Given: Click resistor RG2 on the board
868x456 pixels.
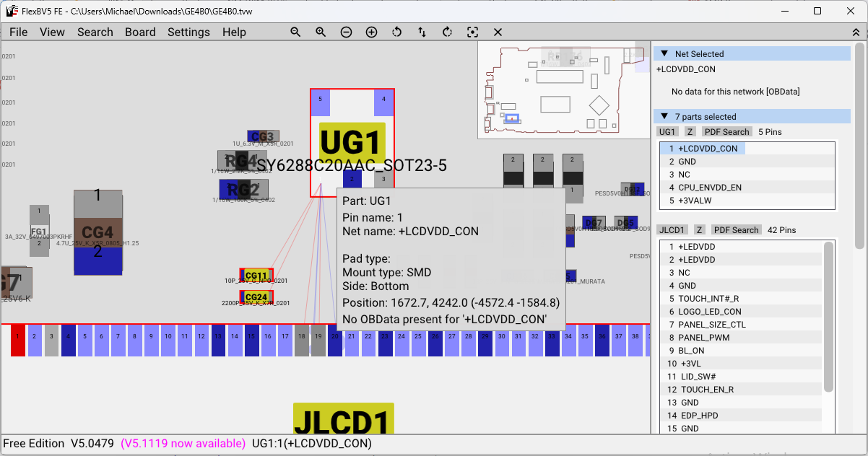Looking at the screenshot, I should tap(243, 190).
